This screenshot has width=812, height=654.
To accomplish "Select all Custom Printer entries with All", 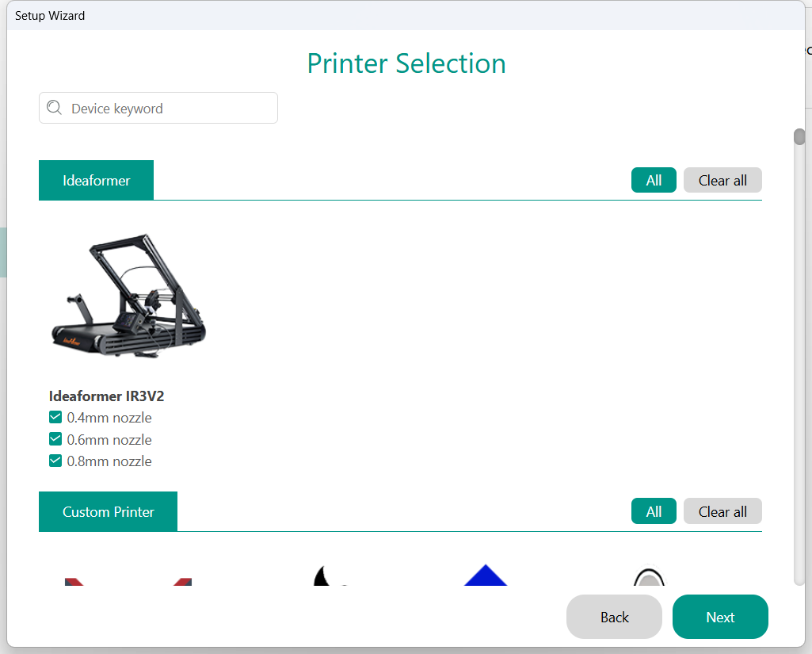I will pyautogui.click(x=654, y=511).
